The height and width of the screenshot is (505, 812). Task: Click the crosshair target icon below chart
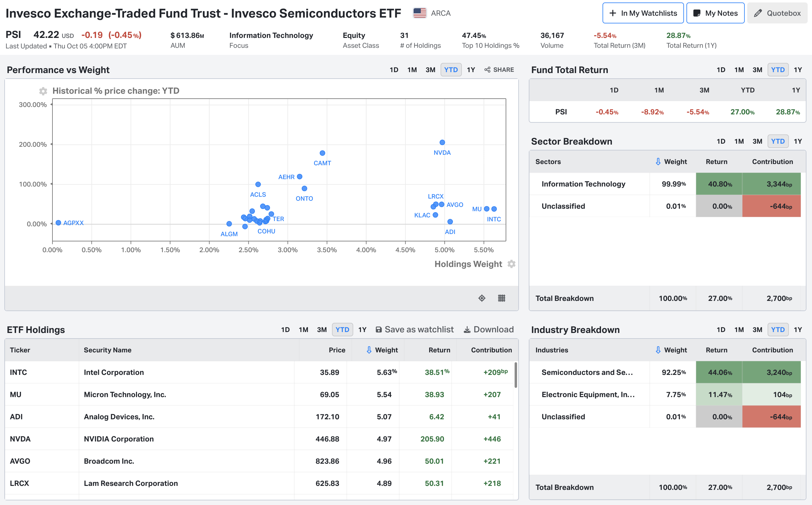pos(482,298)
